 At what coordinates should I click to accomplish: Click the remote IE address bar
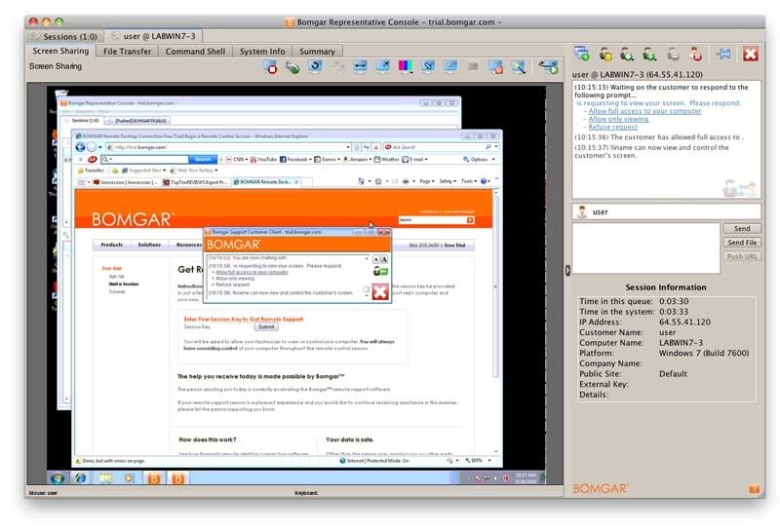click(228, 147)
